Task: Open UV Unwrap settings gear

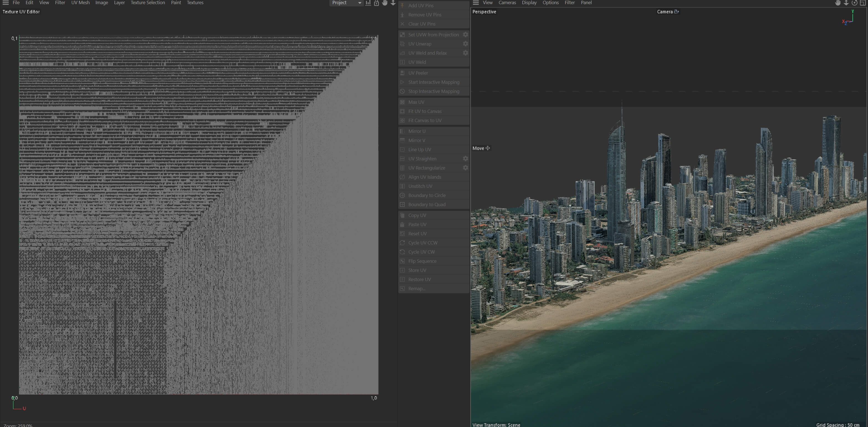Action: 465,44
